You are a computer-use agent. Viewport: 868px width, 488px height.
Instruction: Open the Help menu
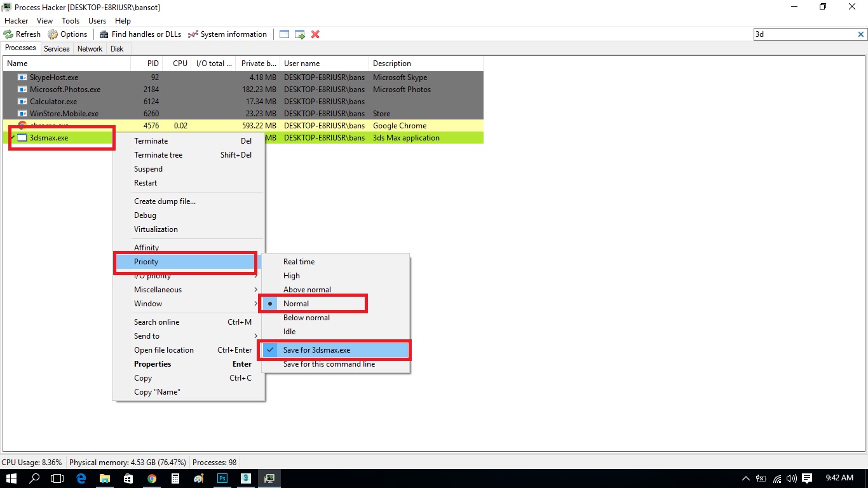pos(123,21)
